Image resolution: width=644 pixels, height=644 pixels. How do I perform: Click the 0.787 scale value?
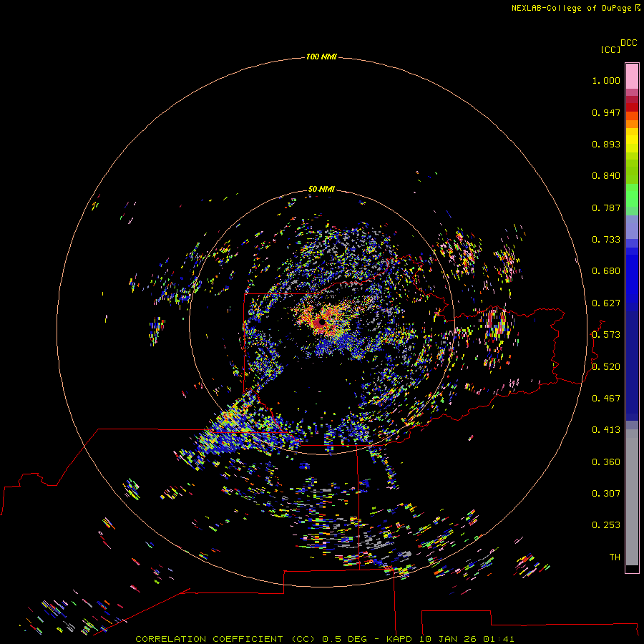[x=606, y=208]
